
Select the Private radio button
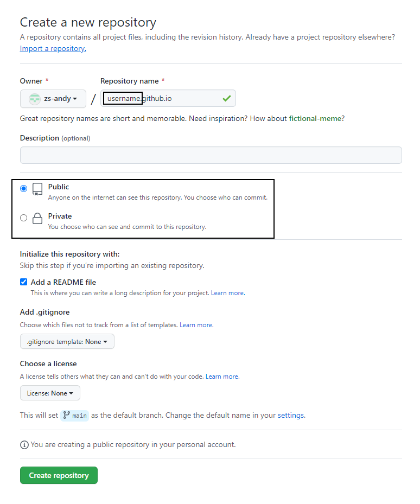coord(23,218)
